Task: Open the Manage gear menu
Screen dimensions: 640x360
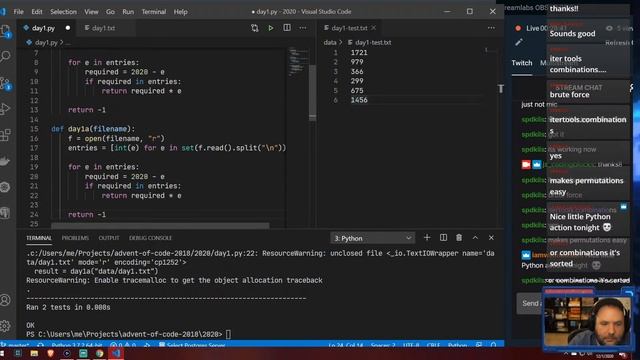Action: [6, 326]
